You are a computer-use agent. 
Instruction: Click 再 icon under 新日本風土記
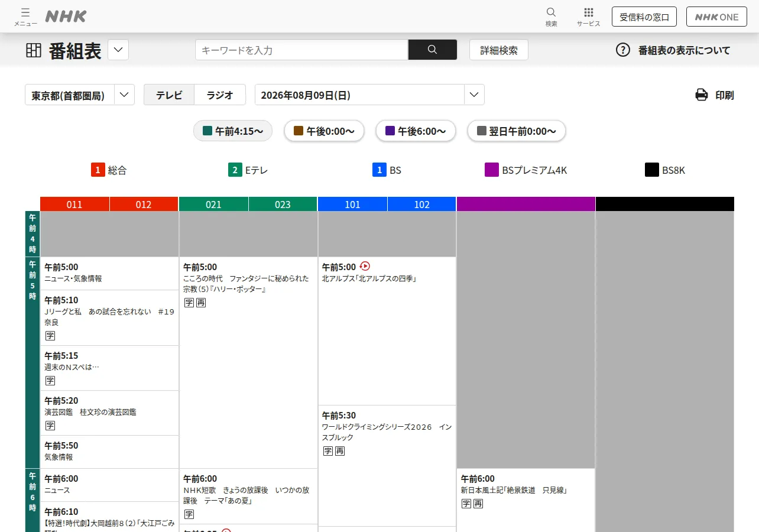[478, 504]
